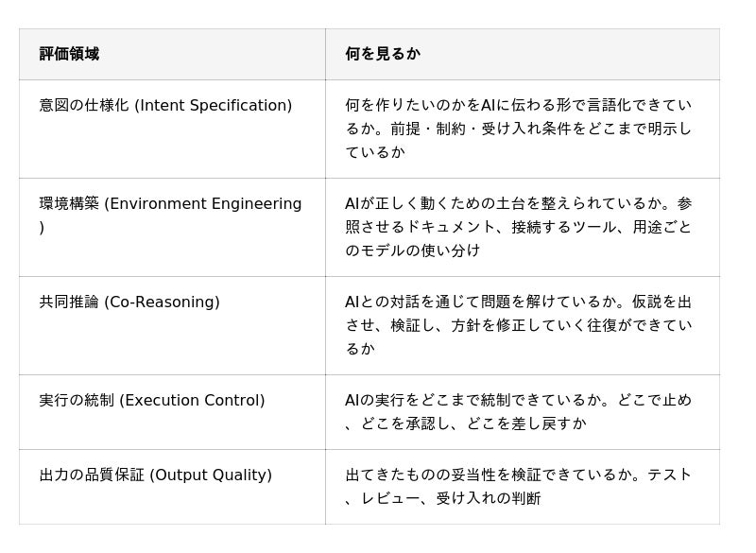
Task: Click the text どこを承認し、どこを差し戻すか
Action: point(473,423)
